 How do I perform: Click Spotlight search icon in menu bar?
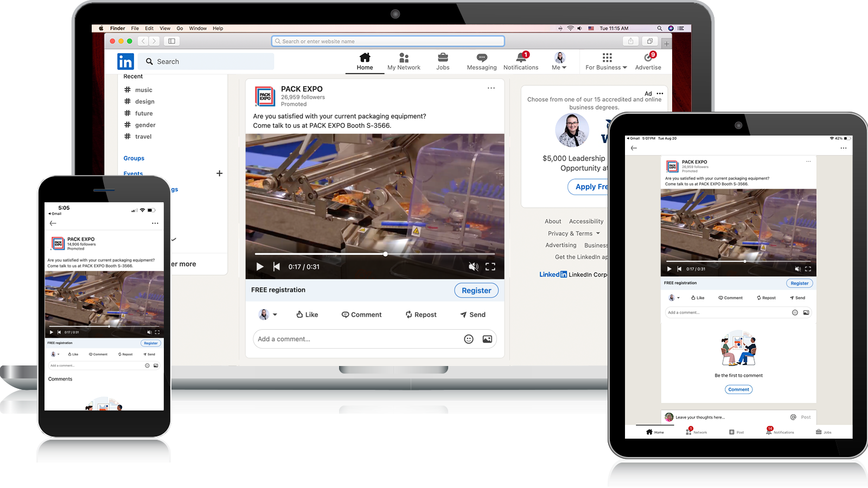pos(660,28)
